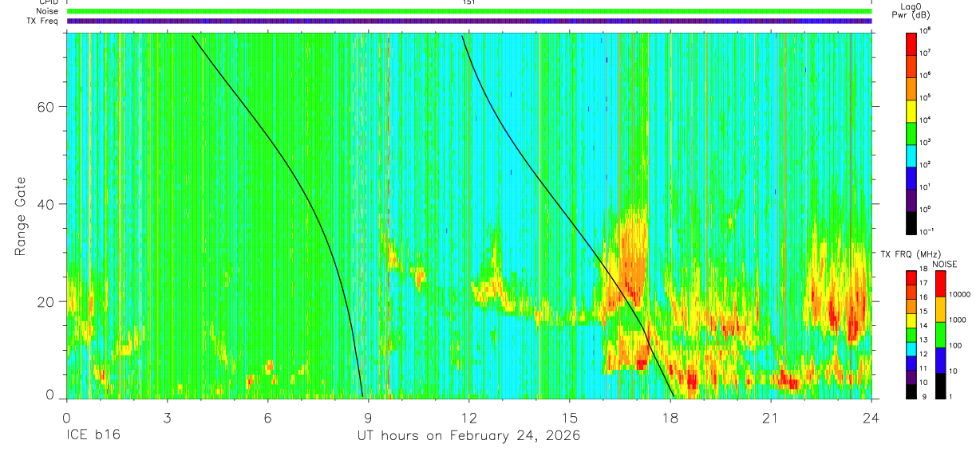
Task: Select the 10^-1 label on Lag0 scale
Action: click(x=927, y=230)
